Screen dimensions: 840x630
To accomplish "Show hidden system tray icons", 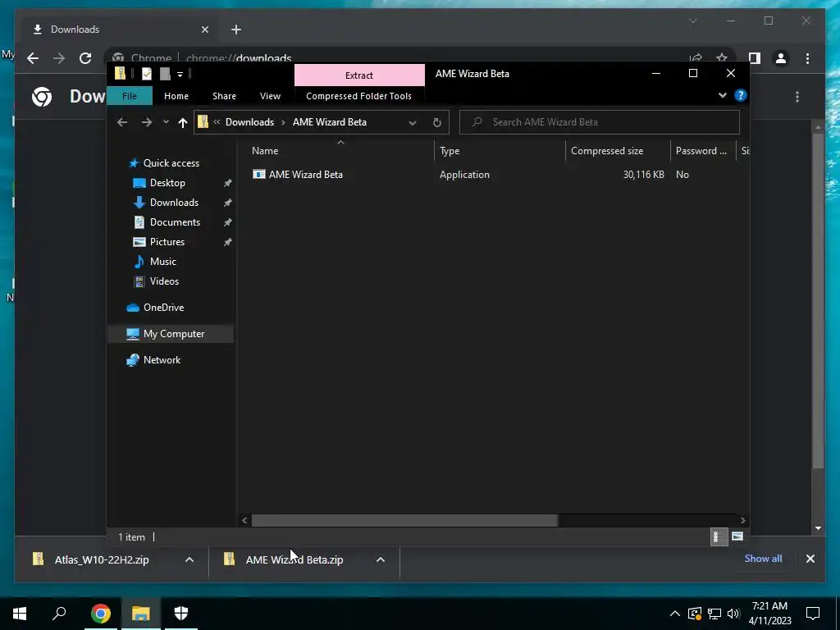I will [674, 614].
